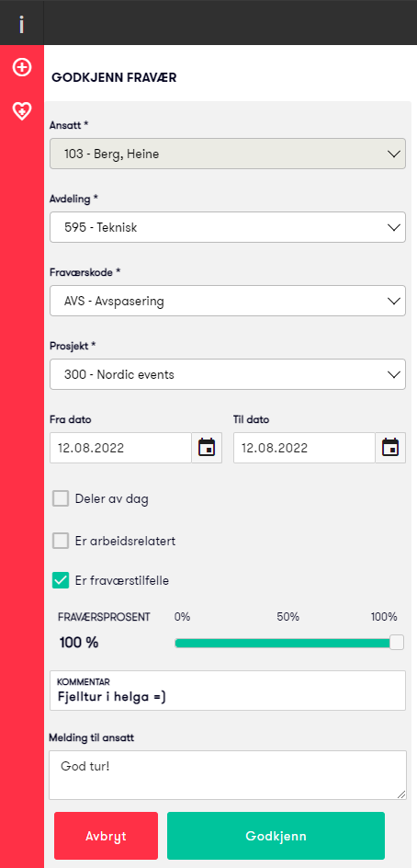Enable the Deler av dag checkbox
Viewport: 417px width, 868px height.
click(x=61, y=498)
